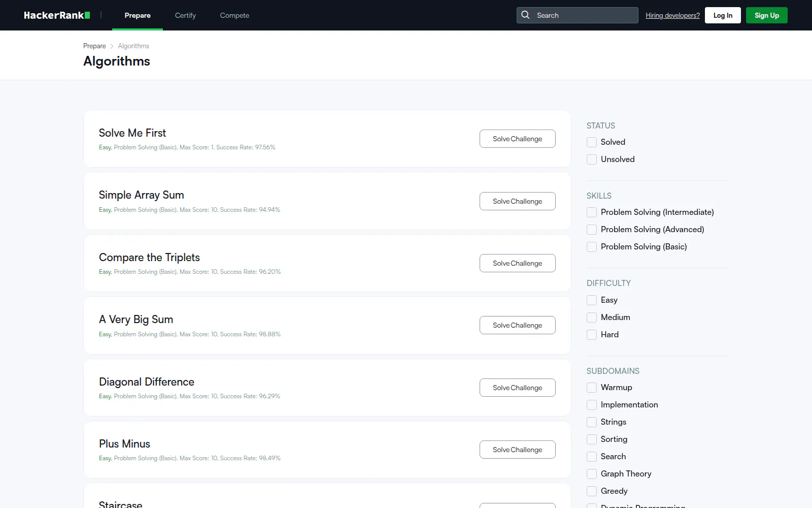This screenshot has height=508, width=812.
Task: Tick the Graph Theory subdomain checkbox
Action: (x=592, y=474)
